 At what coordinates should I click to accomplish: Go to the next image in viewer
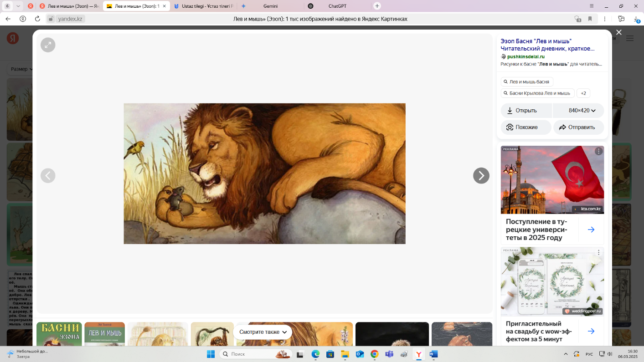(x=481, y=175)
